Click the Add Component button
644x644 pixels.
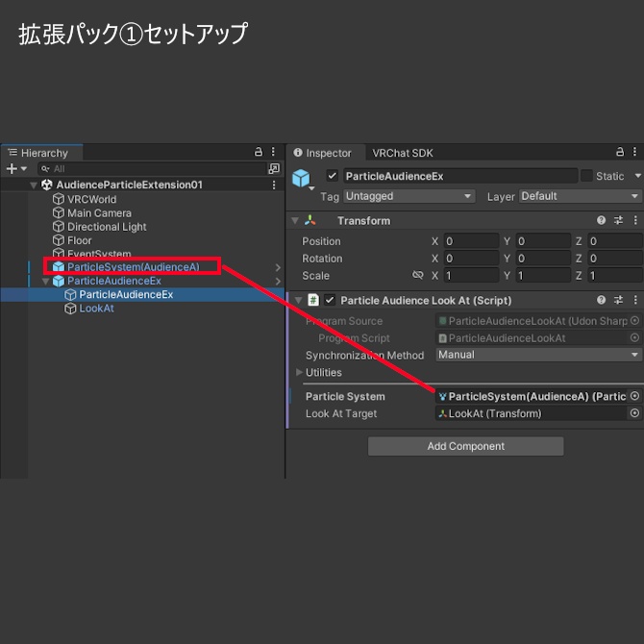coord(466,446)
